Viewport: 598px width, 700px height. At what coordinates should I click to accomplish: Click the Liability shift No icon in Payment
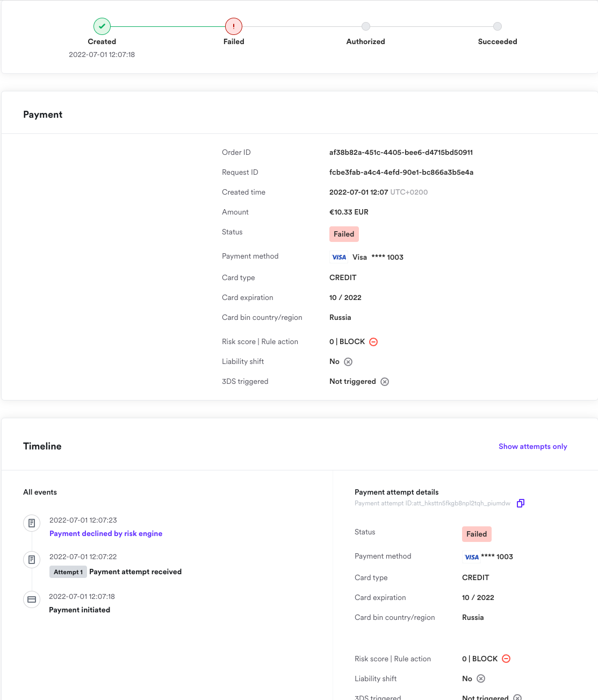point(348,362)
